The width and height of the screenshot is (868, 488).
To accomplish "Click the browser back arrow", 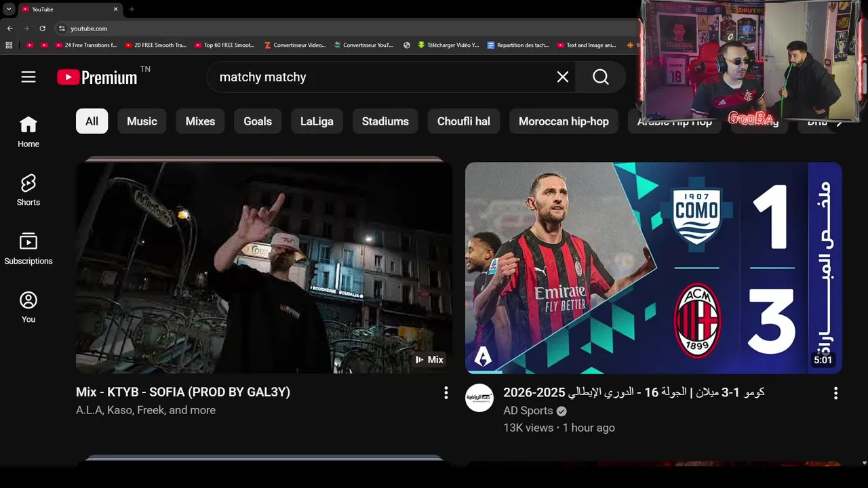I will pyautogui.click(x=9, y=28).
